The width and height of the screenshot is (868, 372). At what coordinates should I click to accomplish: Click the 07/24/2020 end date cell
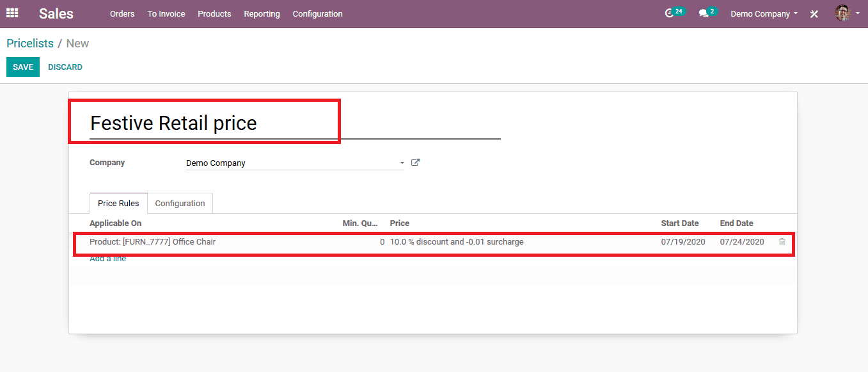pos(742,242)
